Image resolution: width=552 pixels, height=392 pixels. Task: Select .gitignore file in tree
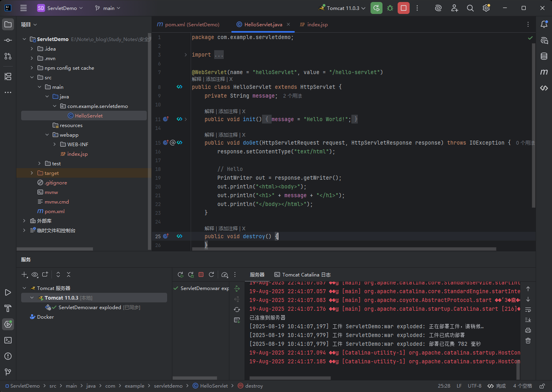click(52, 182)
